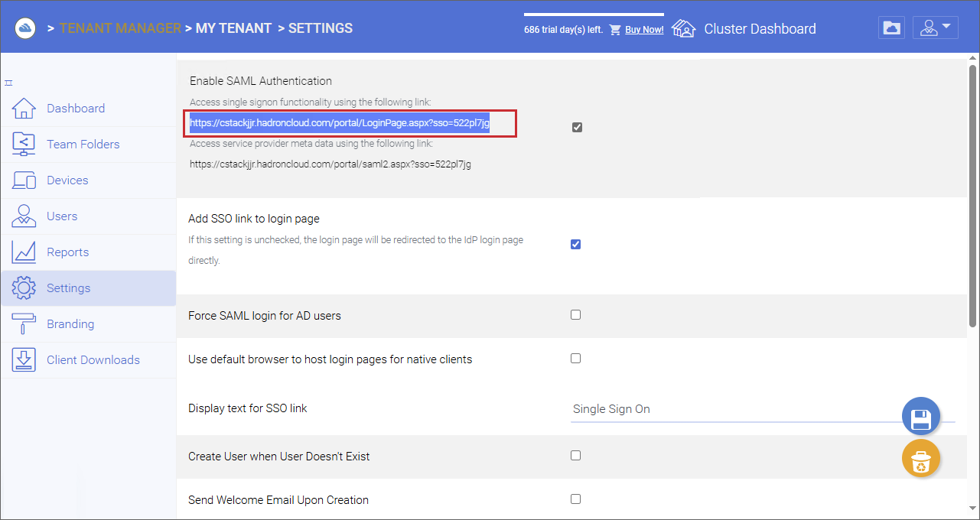Click SETTINGS breadcrumb
The image size is (980, 520).
coord(321,28)
